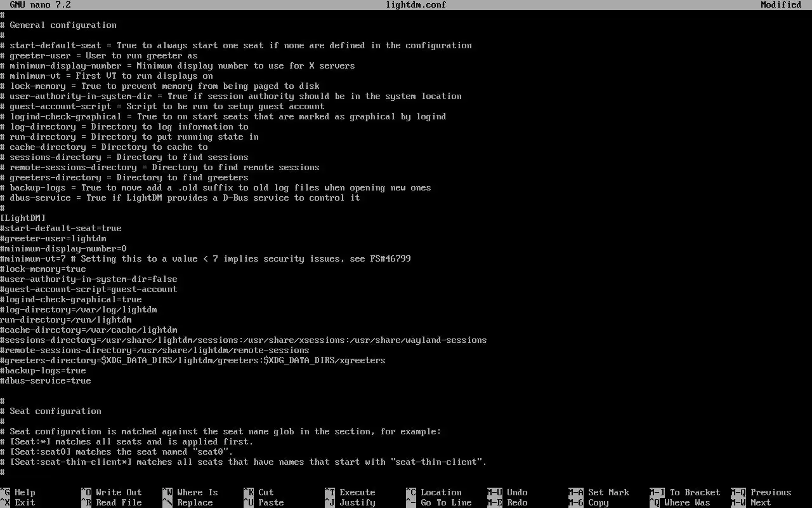Click the Seat configuration comment heading

click(x=51, y=411)
